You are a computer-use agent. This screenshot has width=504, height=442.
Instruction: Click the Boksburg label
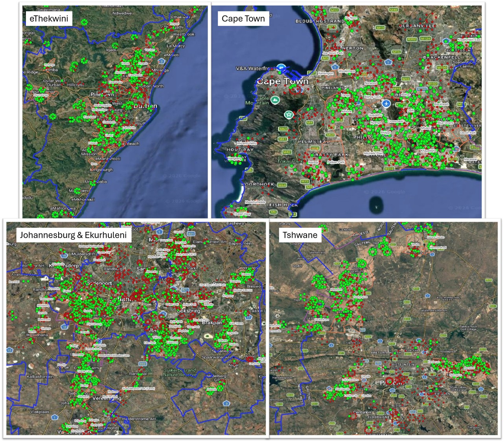click(x=189, y=310)
